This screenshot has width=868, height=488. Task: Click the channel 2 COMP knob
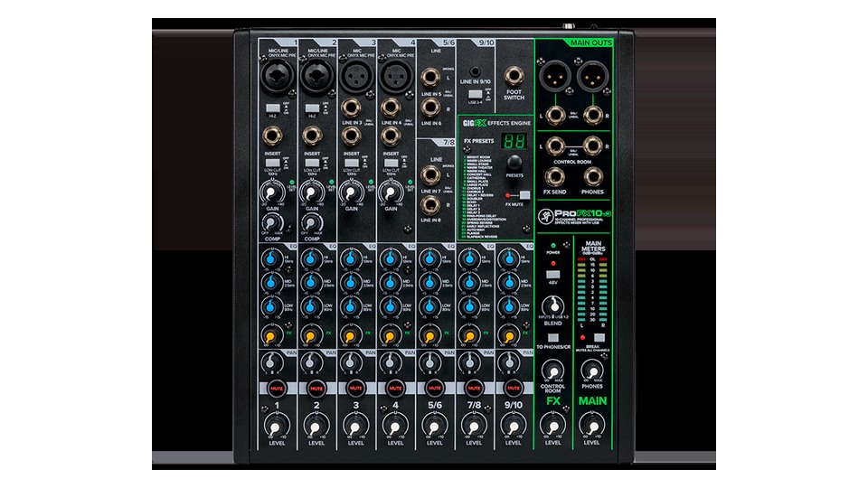(312, 223)
